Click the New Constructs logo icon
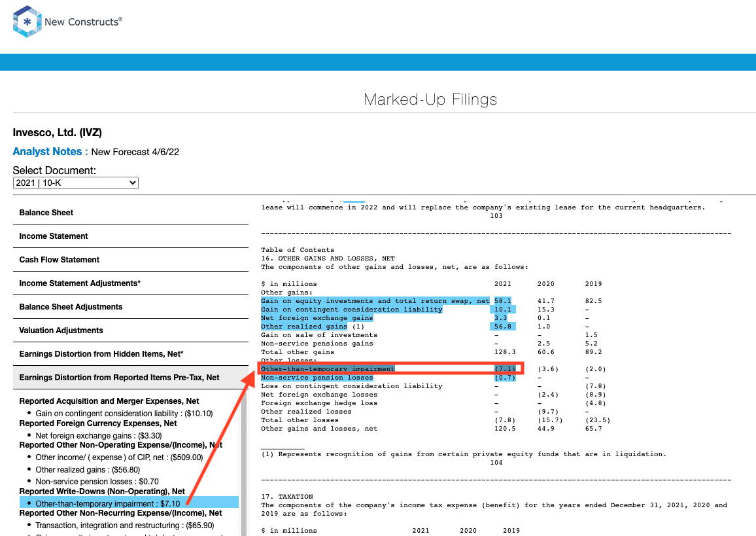Image resolution: width=756 pixels, height=536 pixels. [27, 22]
